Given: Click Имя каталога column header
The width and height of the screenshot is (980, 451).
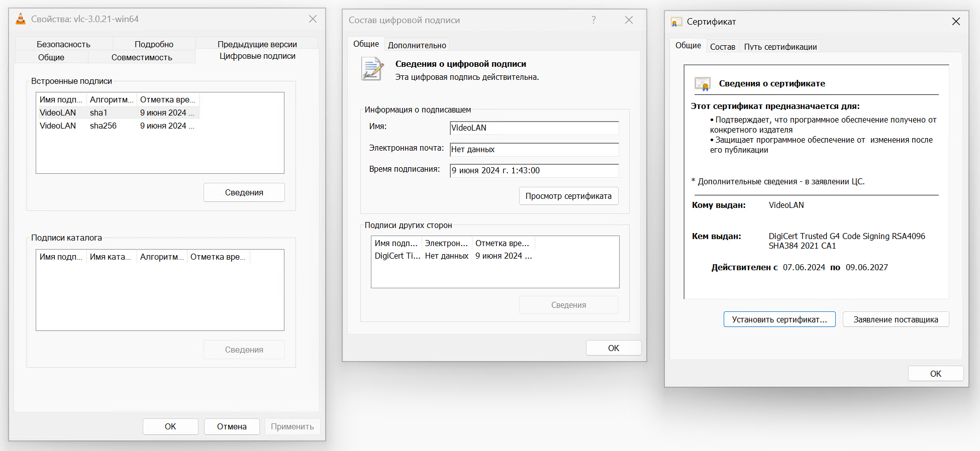Looking at the screenshot, I should click(x=112, y=257).
